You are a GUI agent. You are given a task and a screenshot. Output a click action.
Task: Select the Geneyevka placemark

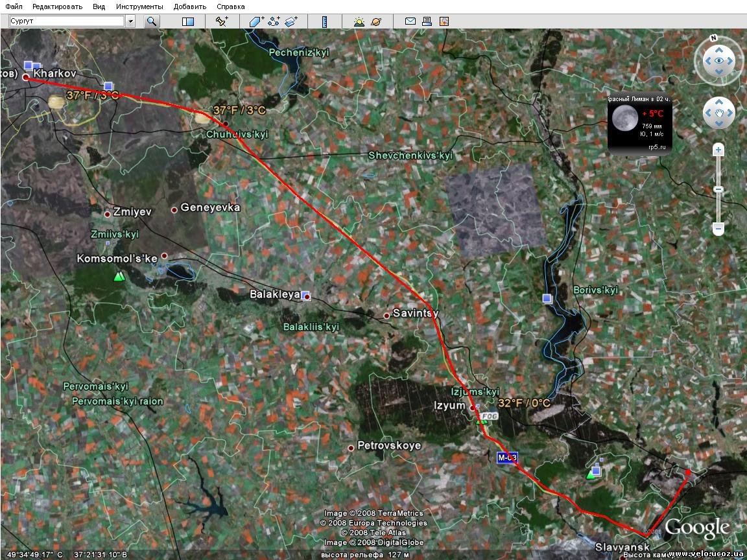pyautogui.click(x=174, y=209)
